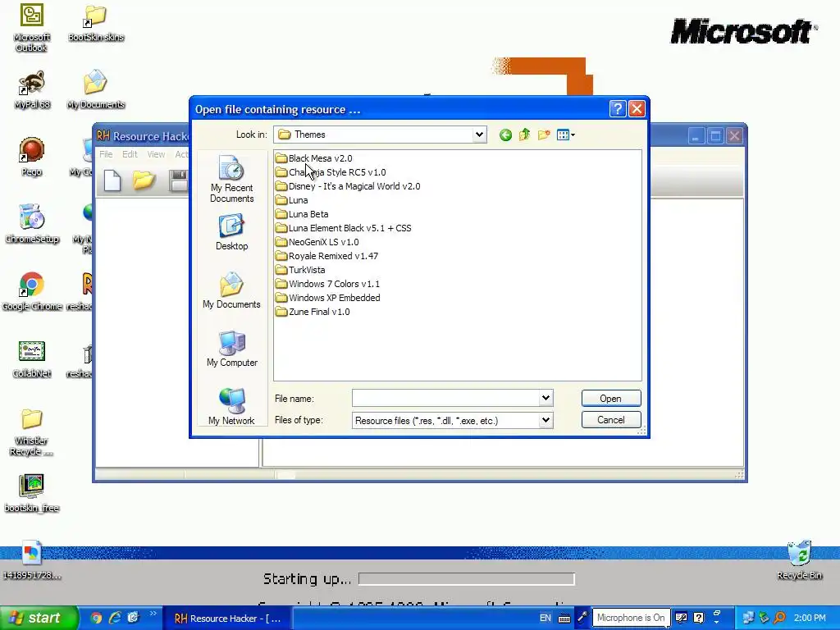This screenshot has width=840, height=630.
Task: Click the ChromeSetup desktop icon
Action: [32, 224]
